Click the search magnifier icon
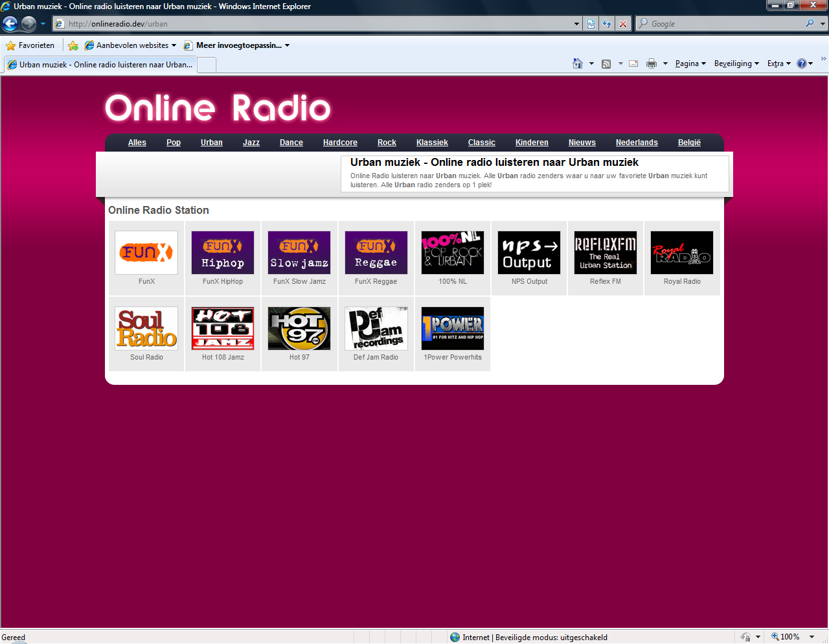The width and height of the screenshot is (829, 644). point(810,23)
